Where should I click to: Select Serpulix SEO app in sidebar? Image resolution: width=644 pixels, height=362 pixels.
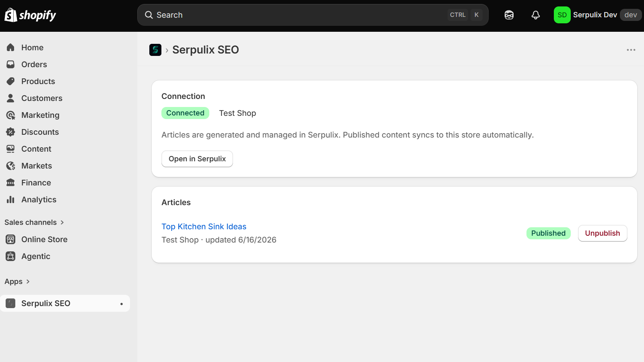click(65, 303)
